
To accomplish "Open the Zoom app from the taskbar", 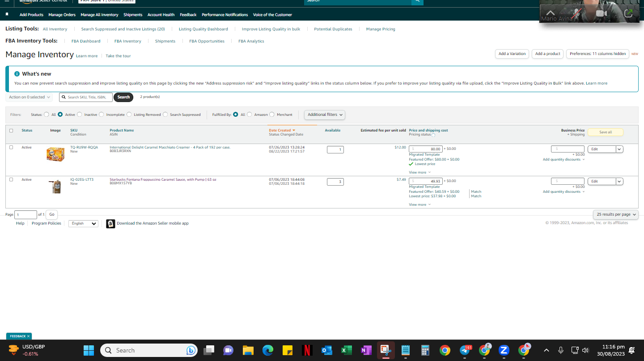I will point(504,350).
